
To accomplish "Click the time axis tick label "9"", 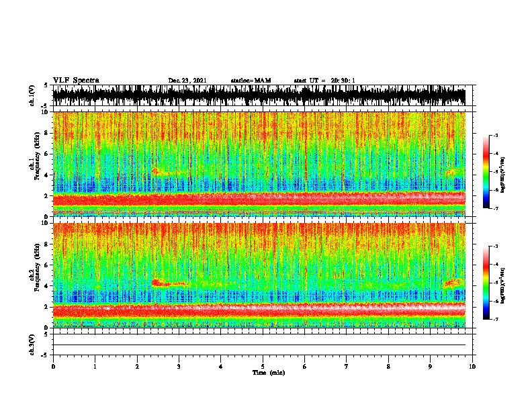I will [x=430, y=367].
